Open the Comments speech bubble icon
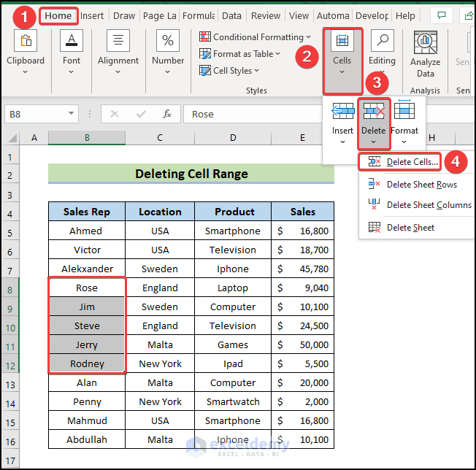The width and height of the screenshot is (476, 470). (x=442, y=15)
